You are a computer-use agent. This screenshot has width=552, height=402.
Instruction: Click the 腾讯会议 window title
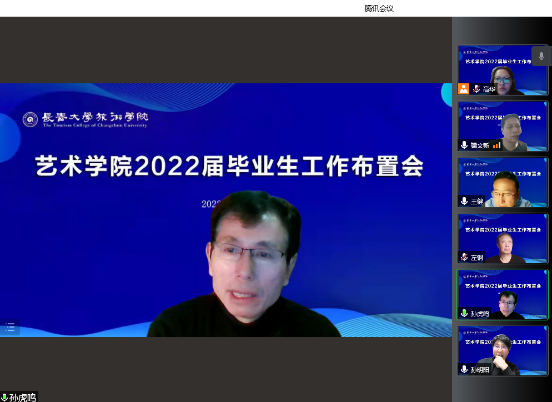pos(379,8)
